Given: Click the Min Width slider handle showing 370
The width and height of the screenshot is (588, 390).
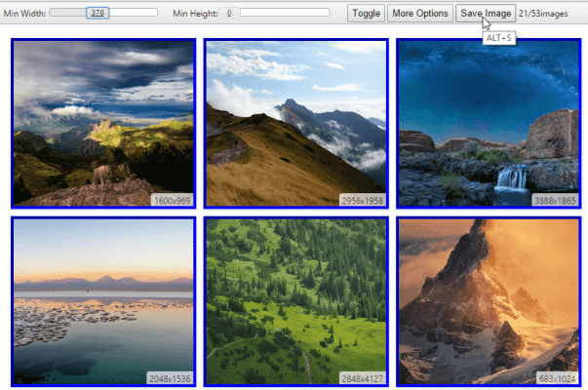Looking at the screenshot, I should click(98, 14).
